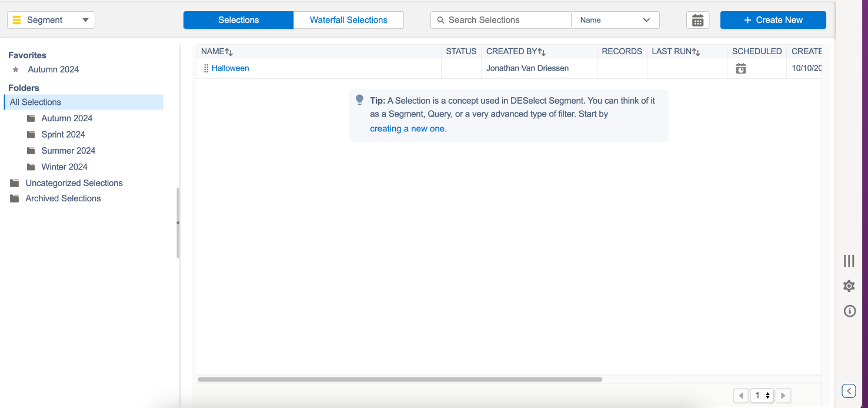Open the Halloween selection link
Screen dimensions: 868x408
(231, 68)
